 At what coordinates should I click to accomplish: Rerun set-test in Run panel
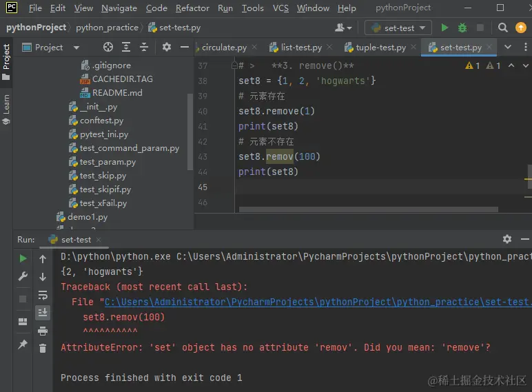23,259
